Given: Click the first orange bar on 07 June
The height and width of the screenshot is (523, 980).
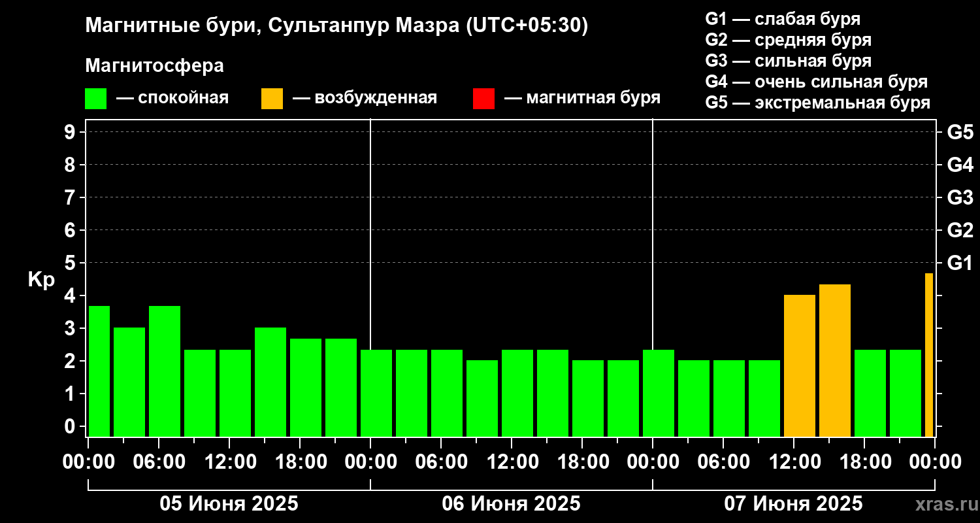Looking at the screenshot, I should [800, 366].
